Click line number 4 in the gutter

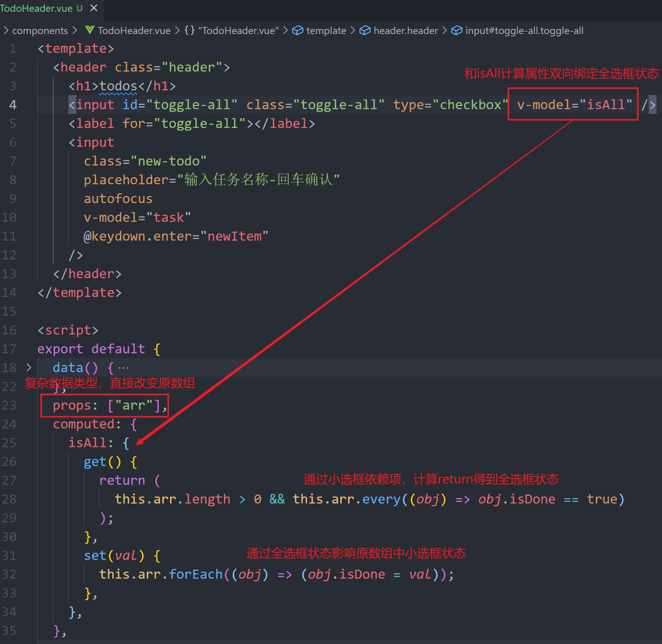(13, 105)
